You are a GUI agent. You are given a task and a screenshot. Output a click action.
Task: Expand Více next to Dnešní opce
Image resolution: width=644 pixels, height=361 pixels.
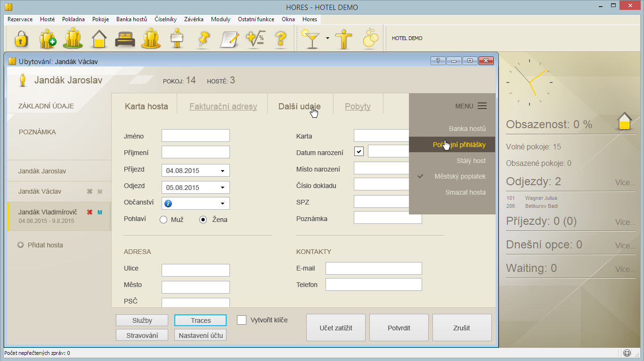(x=625, y=246)
